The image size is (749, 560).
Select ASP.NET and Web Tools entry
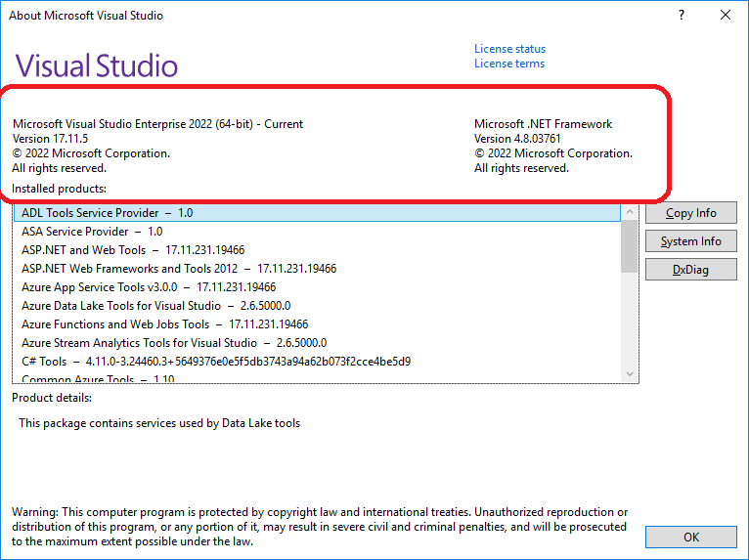pyautogui.click(x=317, y=250)
